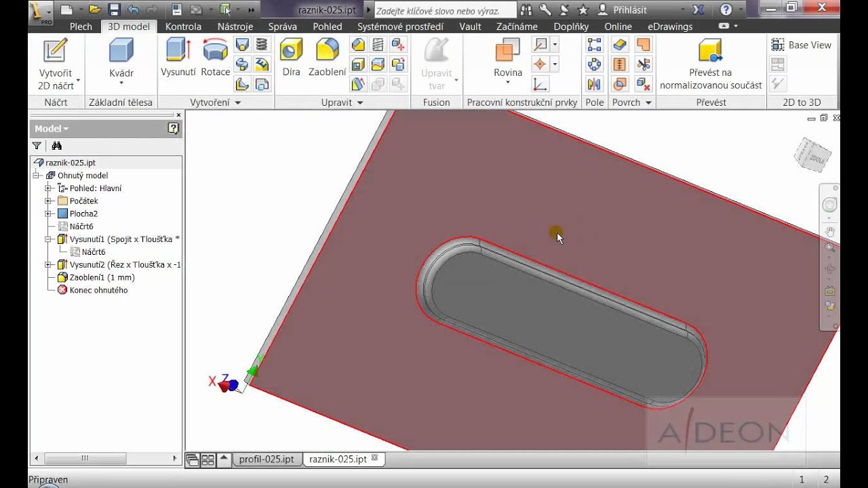This screenshot has width=868, height=488.
Task: Select the sweep tool icon
Action: pos(242,64)
